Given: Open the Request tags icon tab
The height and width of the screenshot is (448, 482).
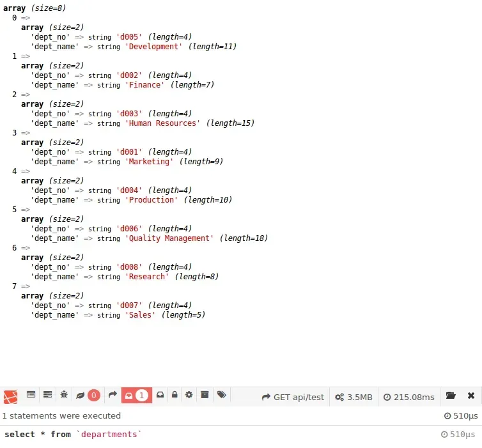Looking at the screenshot, I should 222,394.
